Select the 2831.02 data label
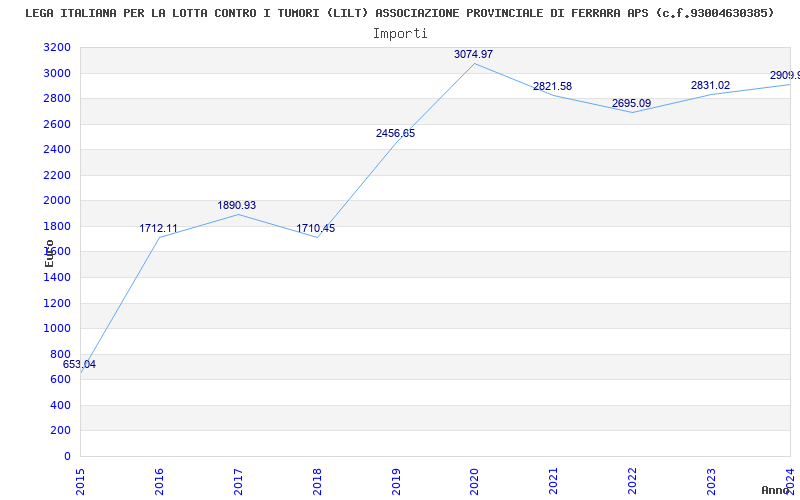Screen dimensions: 800x500 711,86
